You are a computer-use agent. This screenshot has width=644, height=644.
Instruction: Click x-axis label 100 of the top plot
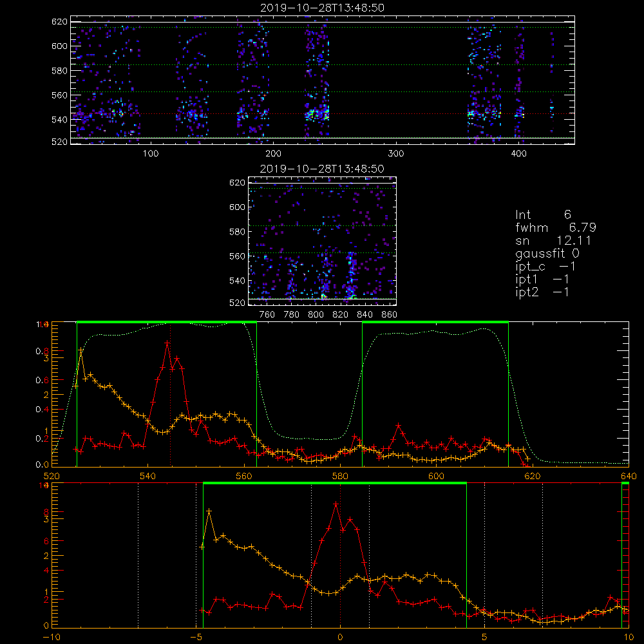click(x=151, y=154)
